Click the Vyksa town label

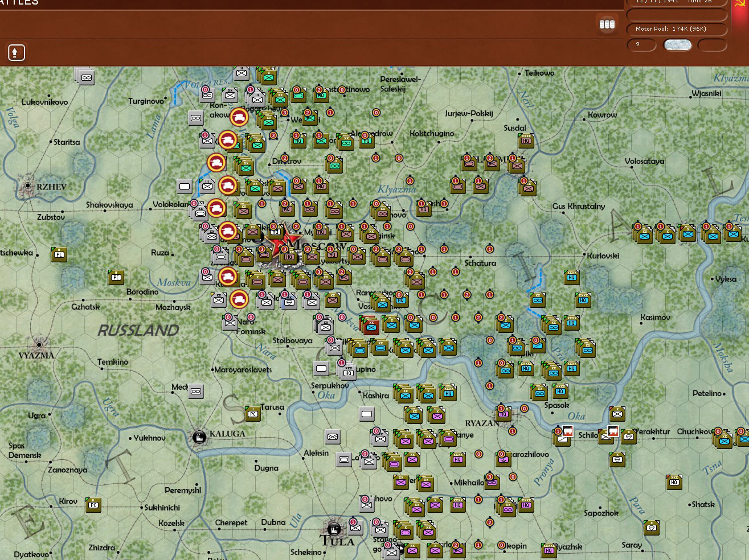(x=726, y=279)
